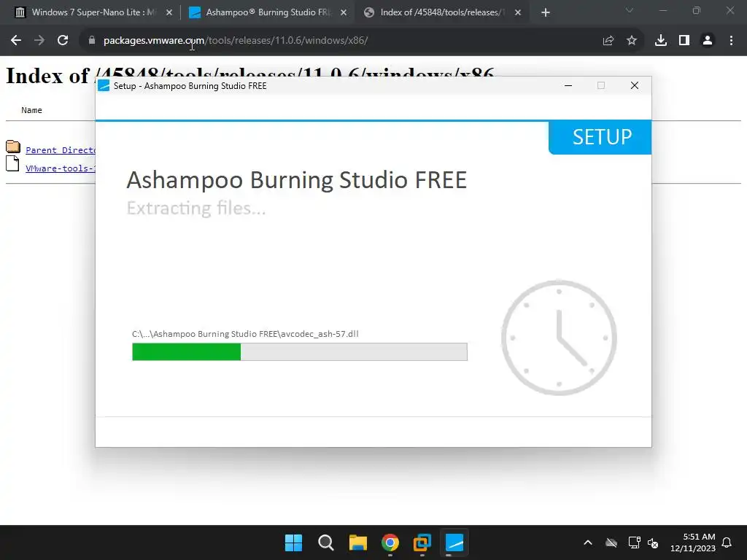The width and height of the screenshot is (747, 560).
Task: Click the folder icon beside Parent Directory
Action: pos(13,146)
